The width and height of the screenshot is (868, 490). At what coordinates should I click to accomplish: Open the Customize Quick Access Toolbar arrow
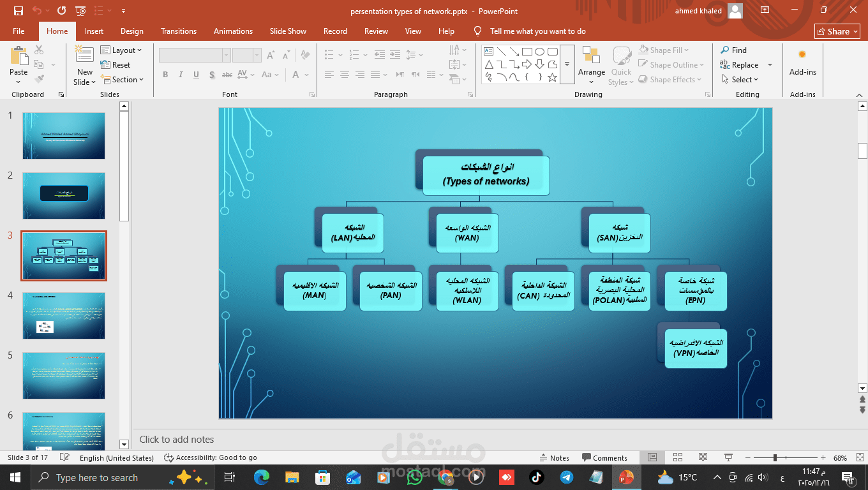click(123, 11)
